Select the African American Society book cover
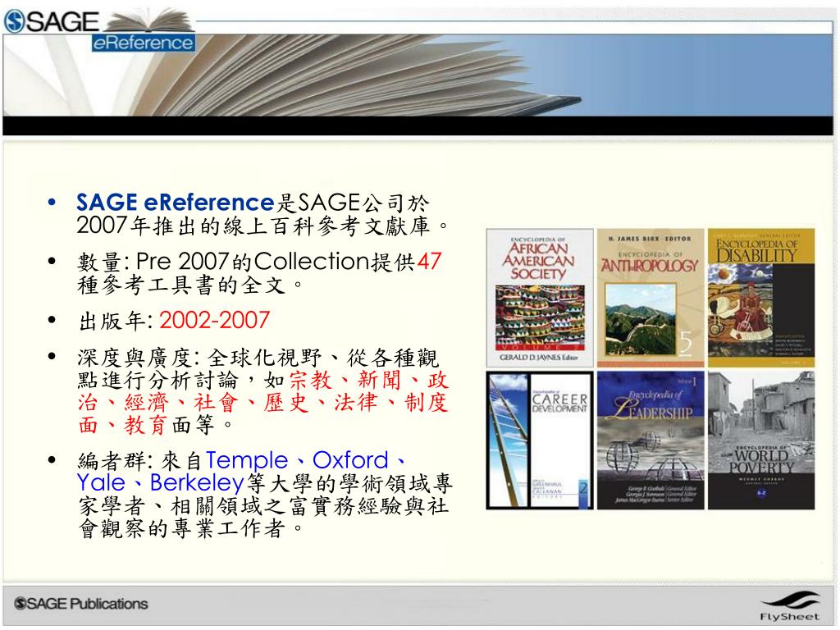Image resolution: width=840 pixels, height=630 pixels. coord(540,298)
